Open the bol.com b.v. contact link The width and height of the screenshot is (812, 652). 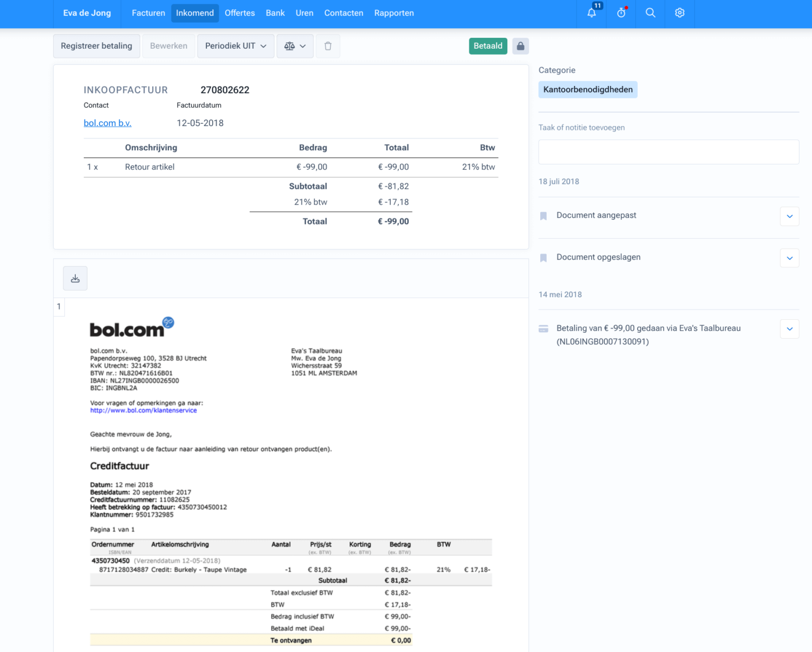pyautogui.click(x=108, y=123)
